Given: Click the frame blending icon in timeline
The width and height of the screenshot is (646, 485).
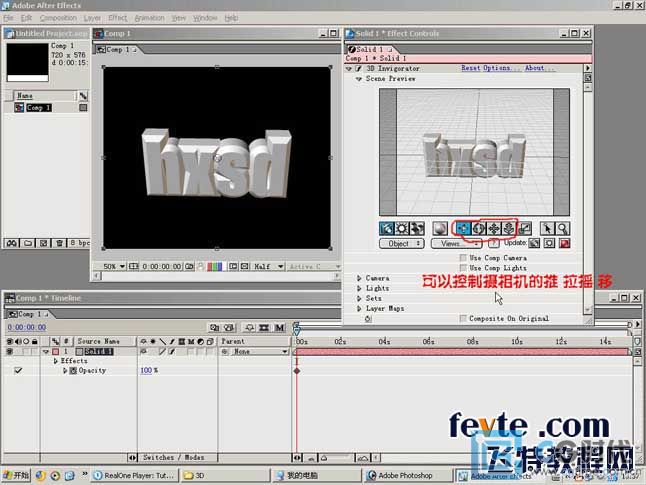Looking at the screenshot, I should [x=264, y=328].
